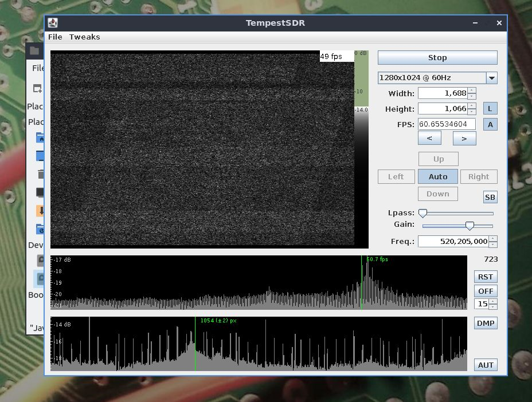
Task: Click the RST reset button
Action: point(486,277)
